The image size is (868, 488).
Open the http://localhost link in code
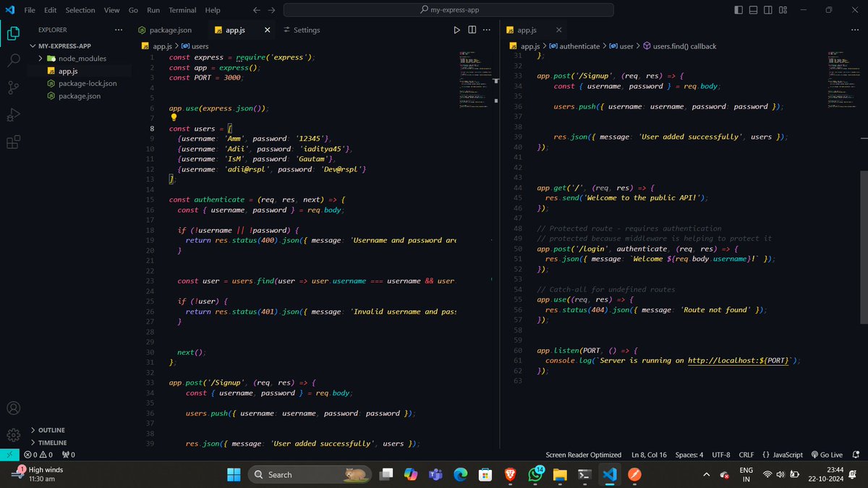(x=739, y=360)
